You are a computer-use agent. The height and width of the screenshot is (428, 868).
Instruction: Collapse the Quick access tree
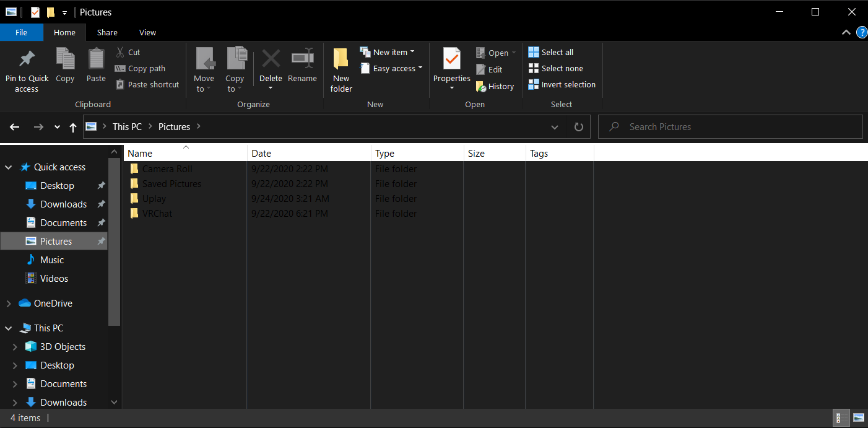click(x=9, y=167)
